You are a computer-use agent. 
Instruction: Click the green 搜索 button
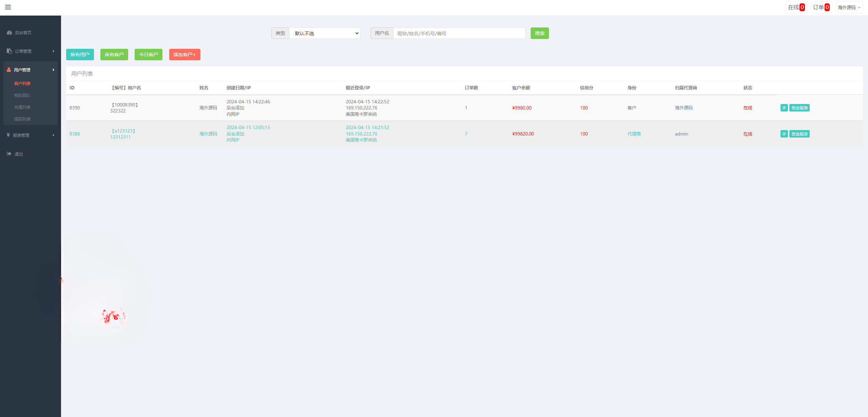click(x=539, y=33)
